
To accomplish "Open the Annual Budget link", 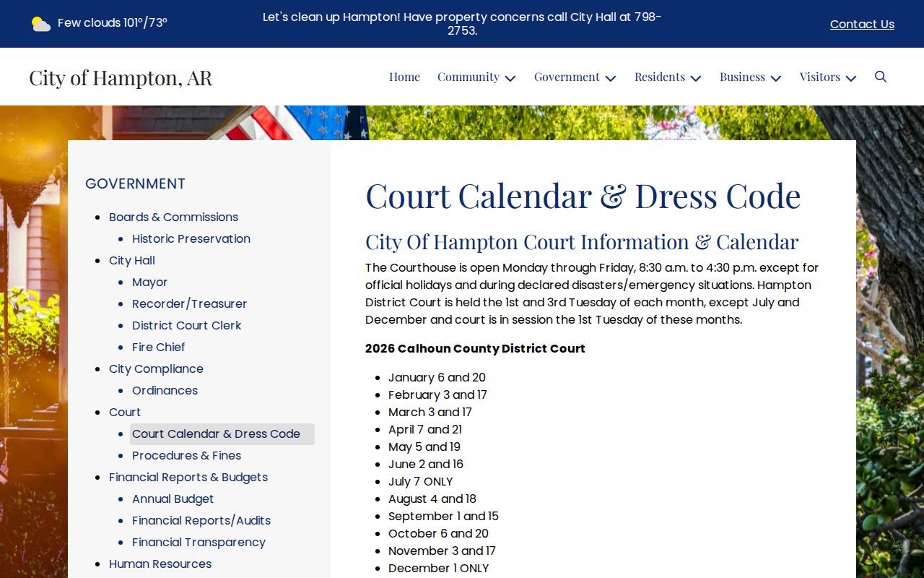I will click(x=173, y=499).
